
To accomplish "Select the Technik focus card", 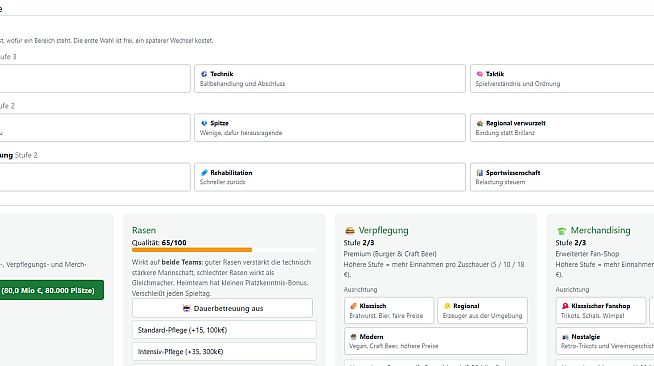I will 330,78.
